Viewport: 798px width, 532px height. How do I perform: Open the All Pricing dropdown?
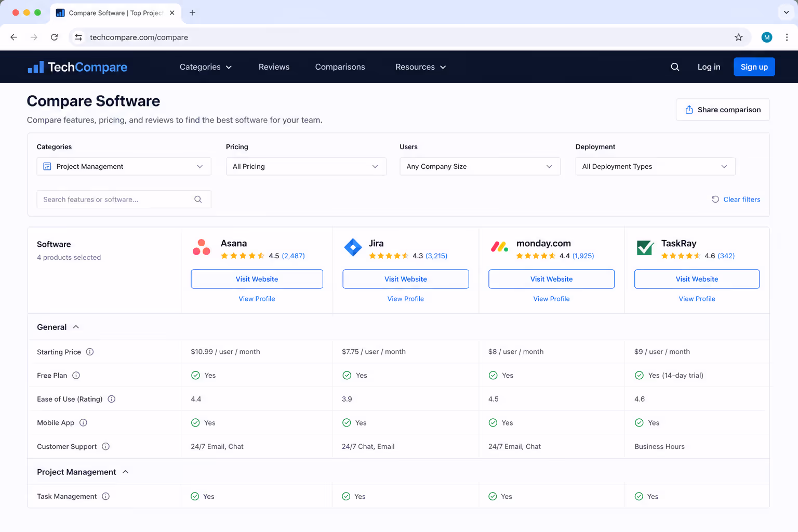pos(306,166)
